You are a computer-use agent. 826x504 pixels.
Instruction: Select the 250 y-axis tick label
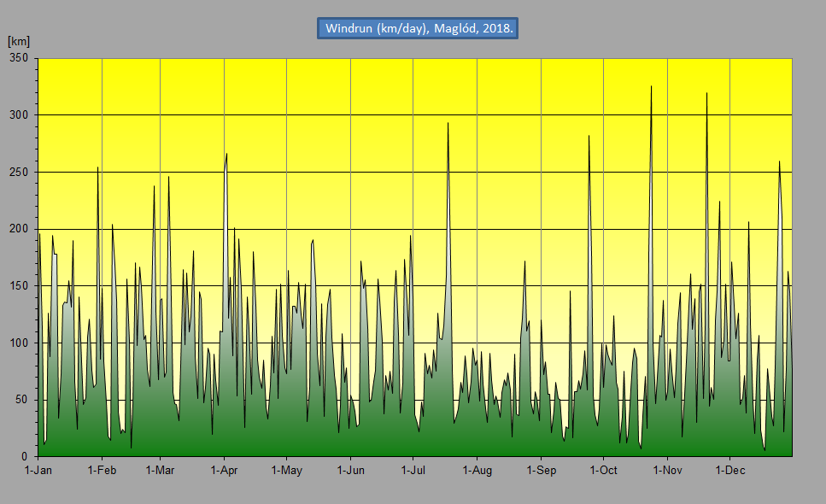(19, 172)
